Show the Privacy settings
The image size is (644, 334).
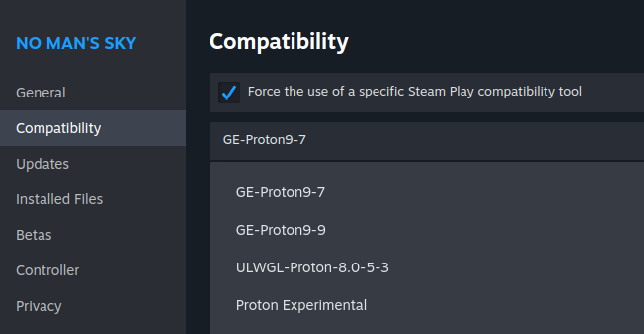pyautogui.click(x=39, y=306)
